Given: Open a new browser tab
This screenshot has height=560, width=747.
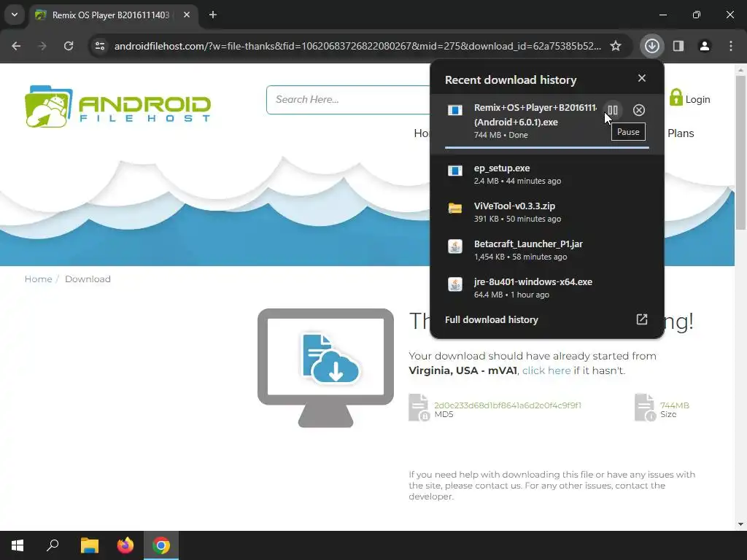Looking at the screenshot, I should [213, 15].
